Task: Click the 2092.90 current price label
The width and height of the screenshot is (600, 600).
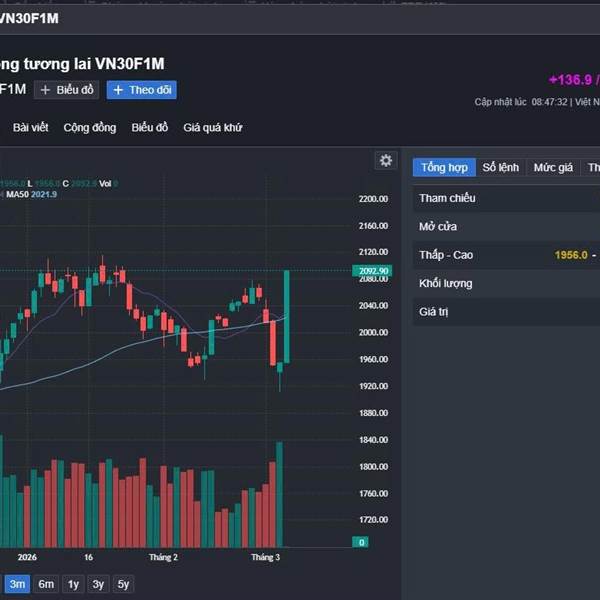Action: 372,271
